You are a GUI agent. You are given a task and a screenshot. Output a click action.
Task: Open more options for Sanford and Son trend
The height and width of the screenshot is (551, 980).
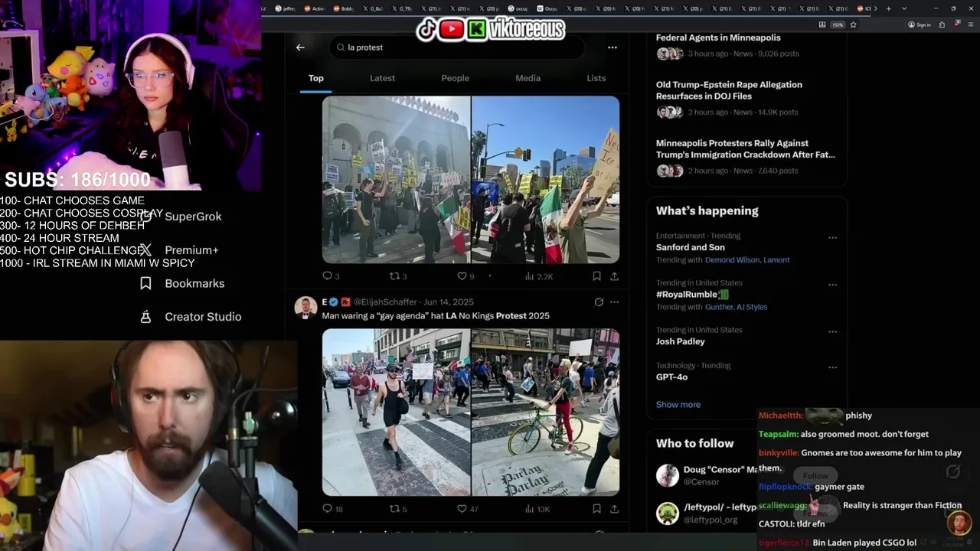coord(832,237)
